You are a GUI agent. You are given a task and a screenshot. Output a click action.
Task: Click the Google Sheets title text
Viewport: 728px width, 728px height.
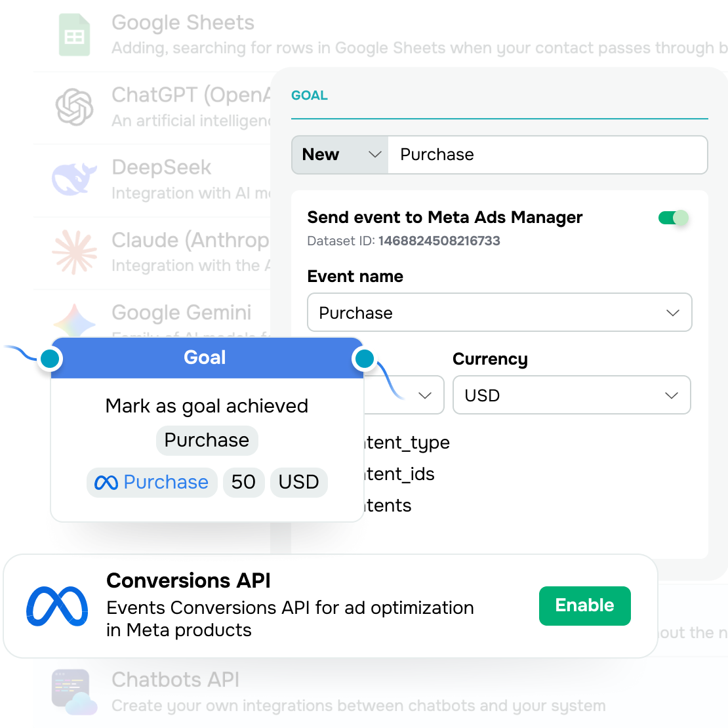183,22
